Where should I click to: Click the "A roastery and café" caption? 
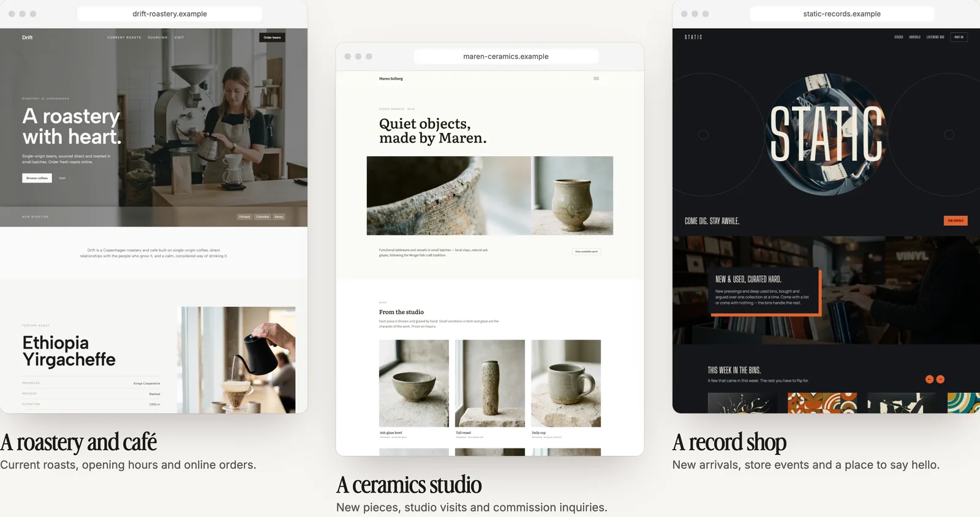pyautogui.click(x=78, y=442)
